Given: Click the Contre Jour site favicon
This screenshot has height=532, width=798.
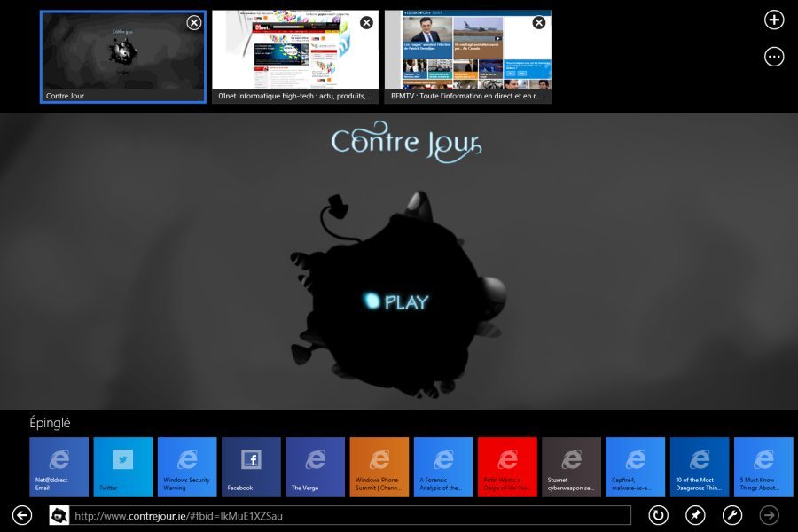Looking at the screenshot, I should point(59,516).
